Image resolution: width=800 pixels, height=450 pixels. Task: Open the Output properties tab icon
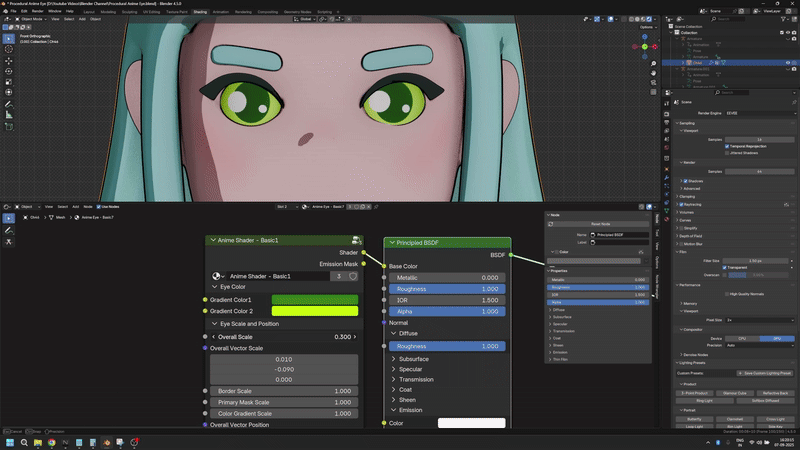(x=666, y=122)
